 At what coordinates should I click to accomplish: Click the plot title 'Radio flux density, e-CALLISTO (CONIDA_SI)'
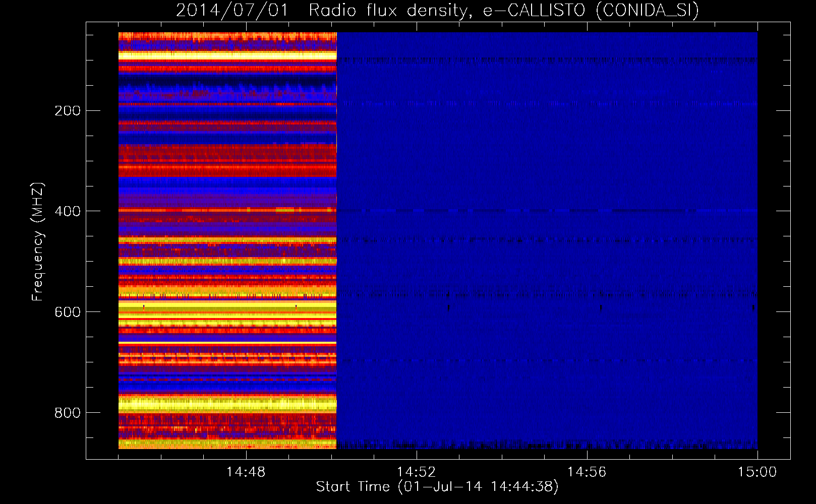[504, 10]
